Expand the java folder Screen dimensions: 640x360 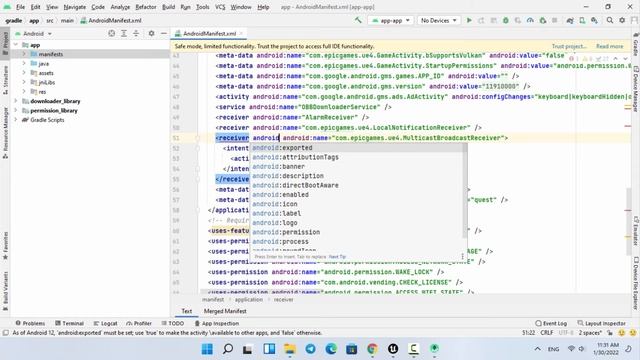[24, 64]
